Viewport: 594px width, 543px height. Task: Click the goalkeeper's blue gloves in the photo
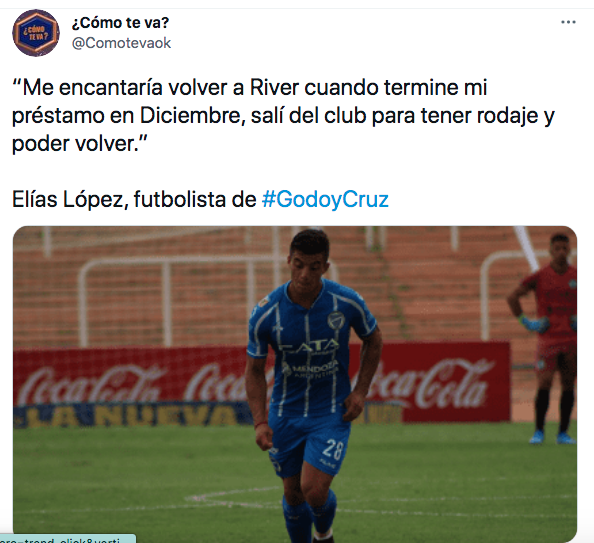click(x=536, y=324)
